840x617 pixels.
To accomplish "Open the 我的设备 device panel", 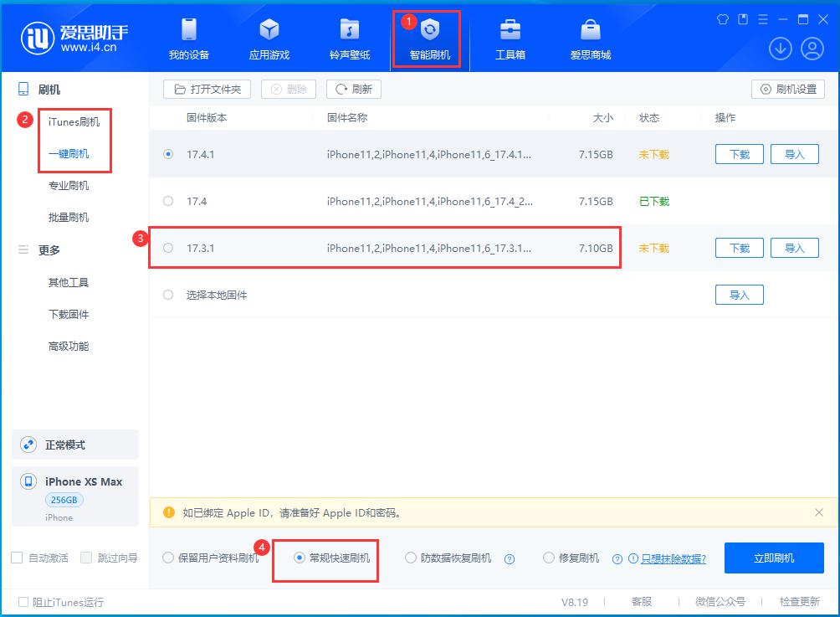I will [188, 38].
